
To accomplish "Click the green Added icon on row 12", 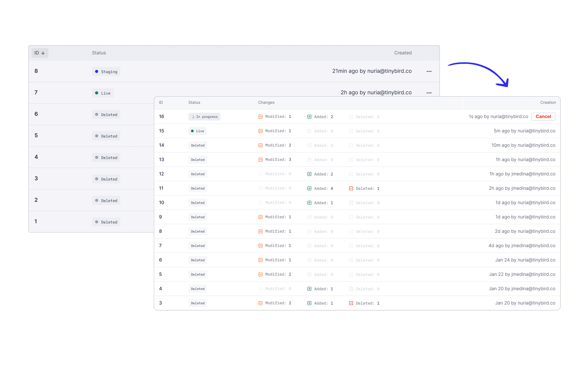I will pyautogui.click(x=309, y=174).
